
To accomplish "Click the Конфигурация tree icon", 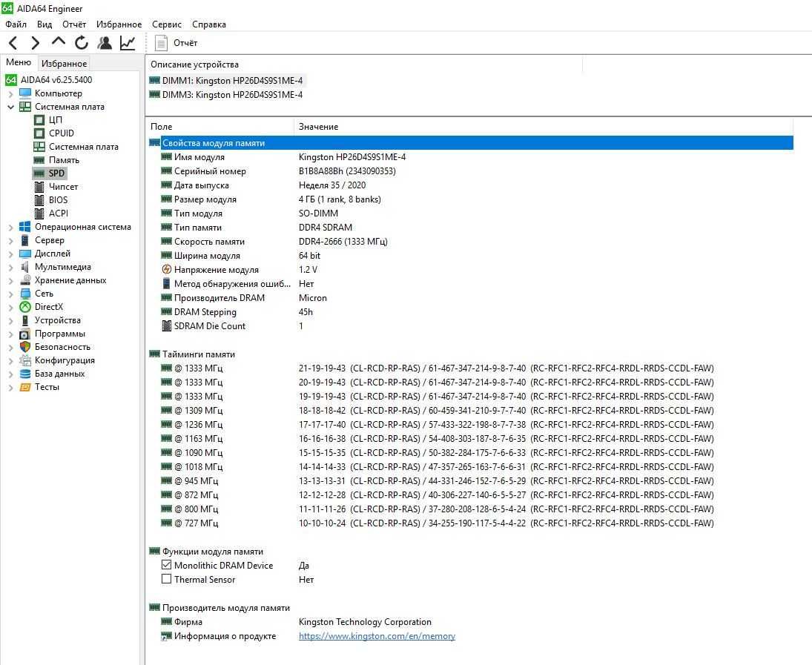I will (25, 360).
